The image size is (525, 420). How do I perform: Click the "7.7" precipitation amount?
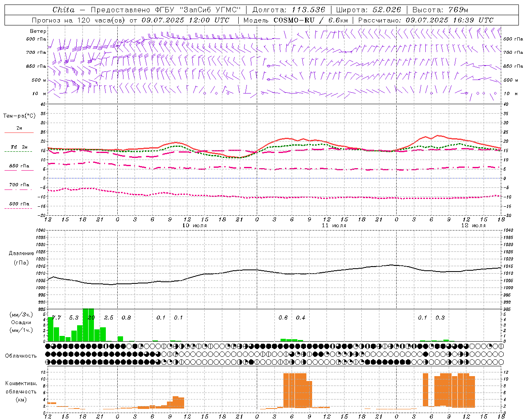click(57, 318)
